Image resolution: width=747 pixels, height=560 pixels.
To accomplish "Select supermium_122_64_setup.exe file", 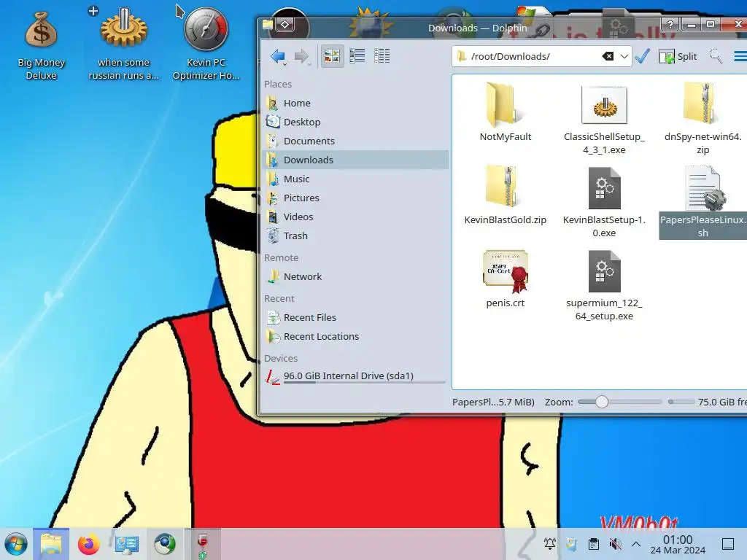I will tap(604, 286).
